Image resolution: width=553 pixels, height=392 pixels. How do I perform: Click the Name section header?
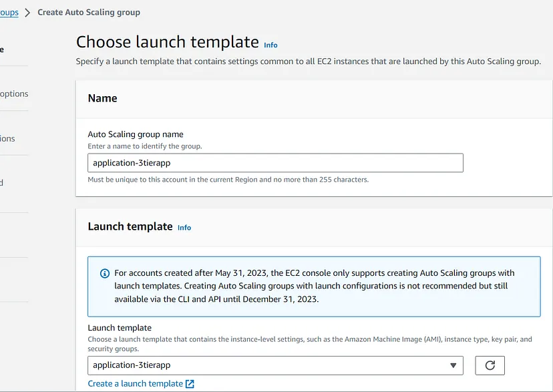[102, 98]
